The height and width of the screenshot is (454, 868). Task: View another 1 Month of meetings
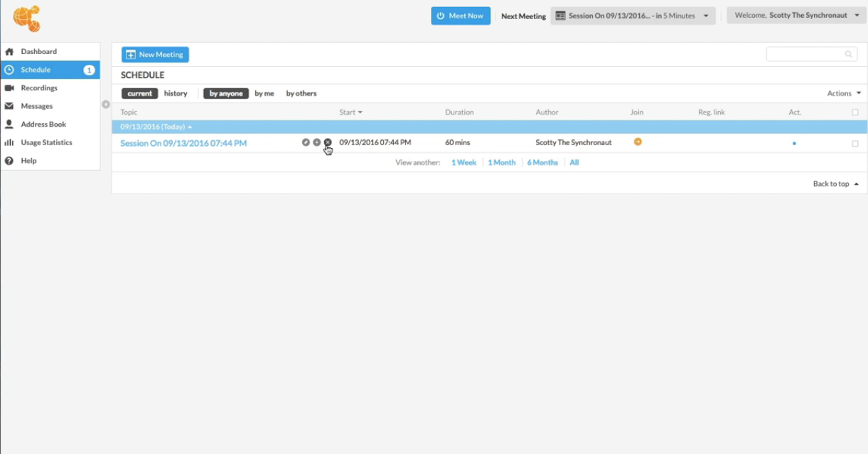(502, 162)
